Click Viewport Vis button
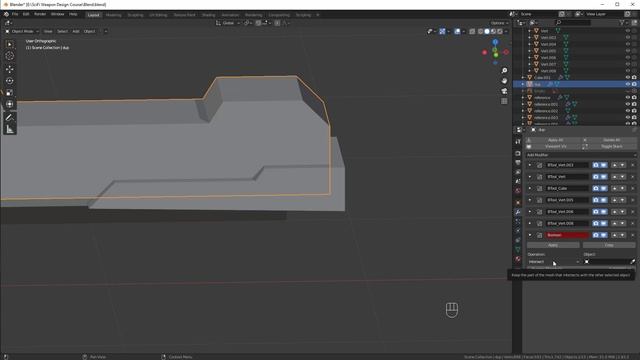The width and height of the screenshot is (640, 360). [553, 147]
